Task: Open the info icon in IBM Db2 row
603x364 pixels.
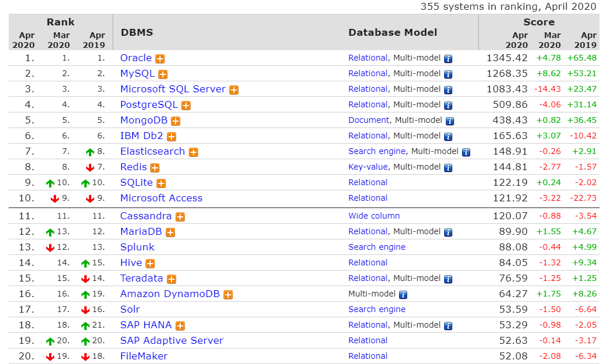Action: click(x=448, y=137)
